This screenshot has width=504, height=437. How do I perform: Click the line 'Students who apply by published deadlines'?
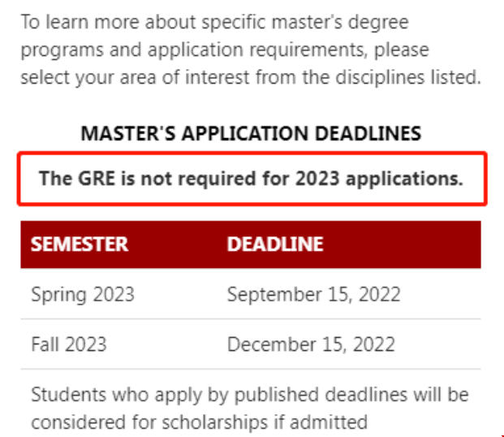click(250, 395)
